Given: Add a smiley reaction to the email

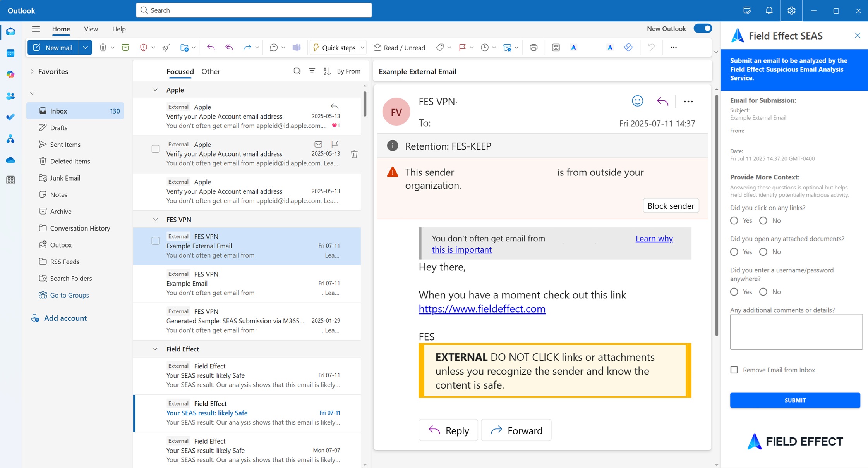Looking at the screenshot, I should click(637, 101).
